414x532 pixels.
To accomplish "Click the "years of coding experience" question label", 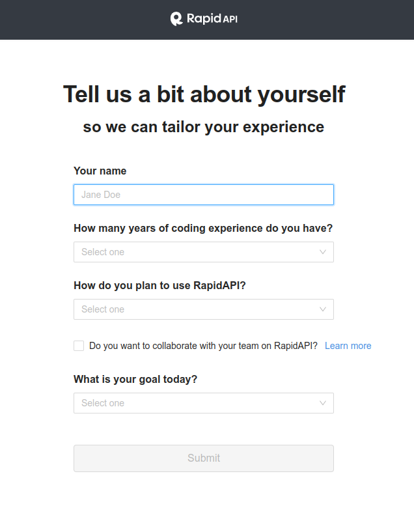I will tap(203, 228).
